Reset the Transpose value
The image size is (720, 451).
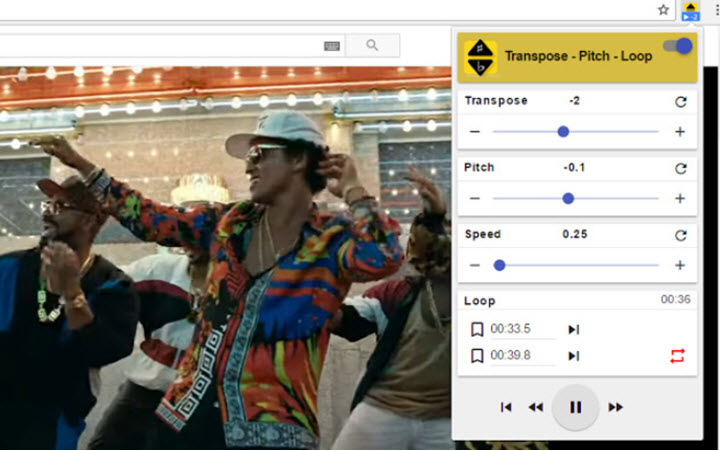[681, 102]
